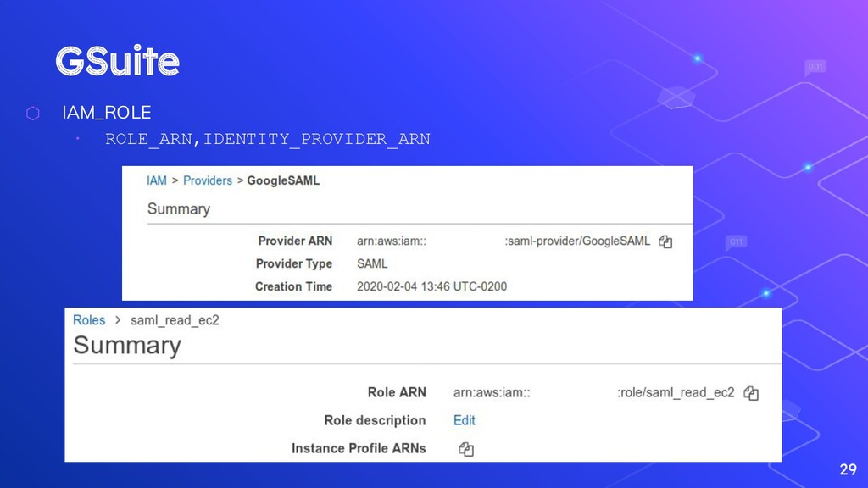Click the arn:aws:iam:: prefix in the Role ARN
The width and height of the screenshot is (868, 488).
pyautogui.click(x=492, y=393)
